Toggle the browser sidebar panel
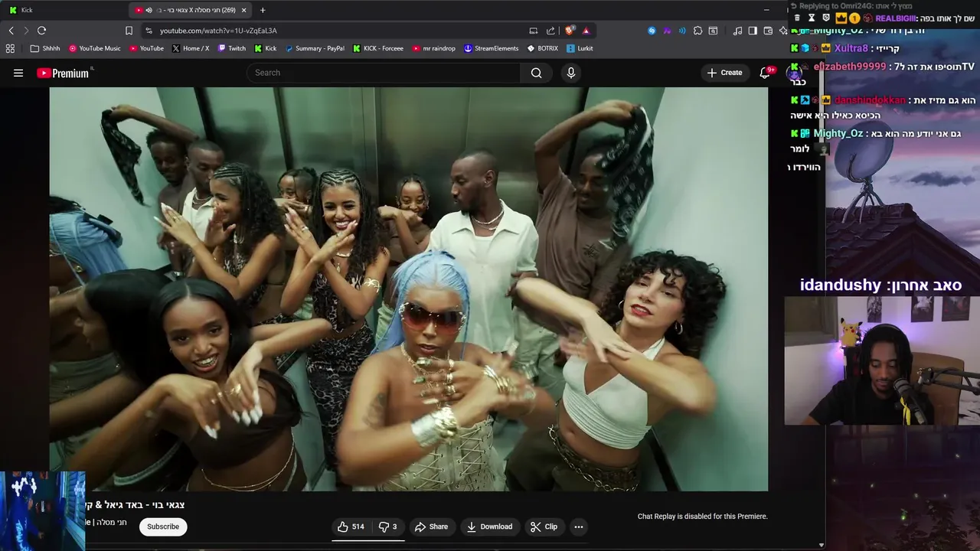 753,31
